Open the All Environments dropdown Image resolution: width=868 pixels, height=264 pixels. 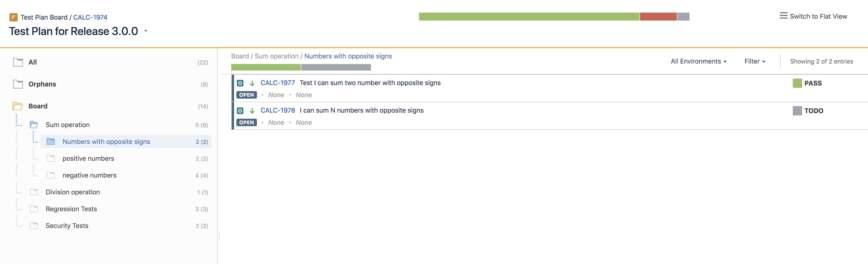[698, 61]
